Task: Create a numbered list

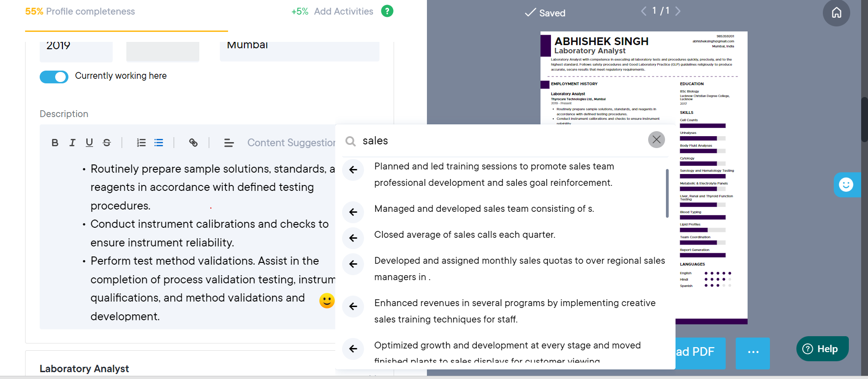Action: 141,143
